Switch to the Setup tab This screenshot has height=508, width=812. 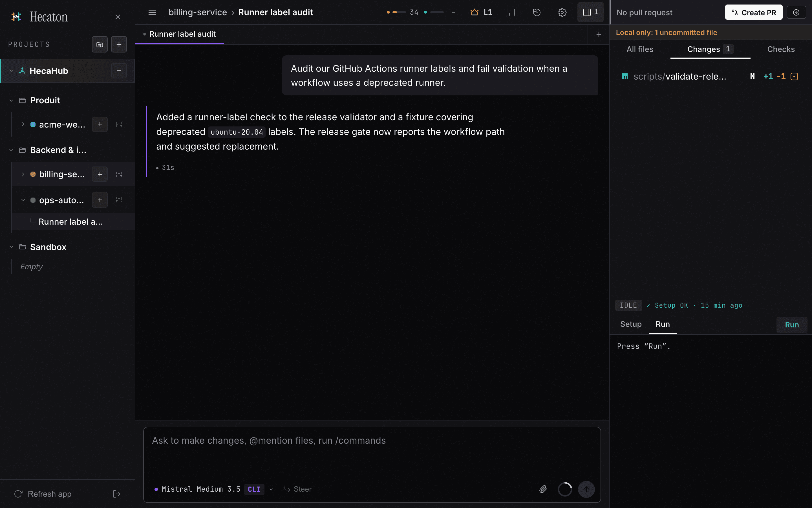[631, 324]
